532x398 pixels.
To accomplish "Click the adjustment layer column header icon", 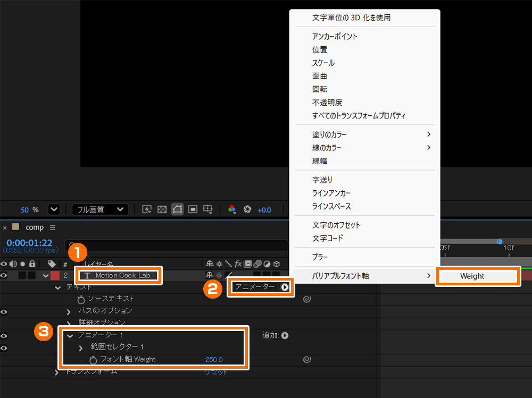I will click(266, 264).
